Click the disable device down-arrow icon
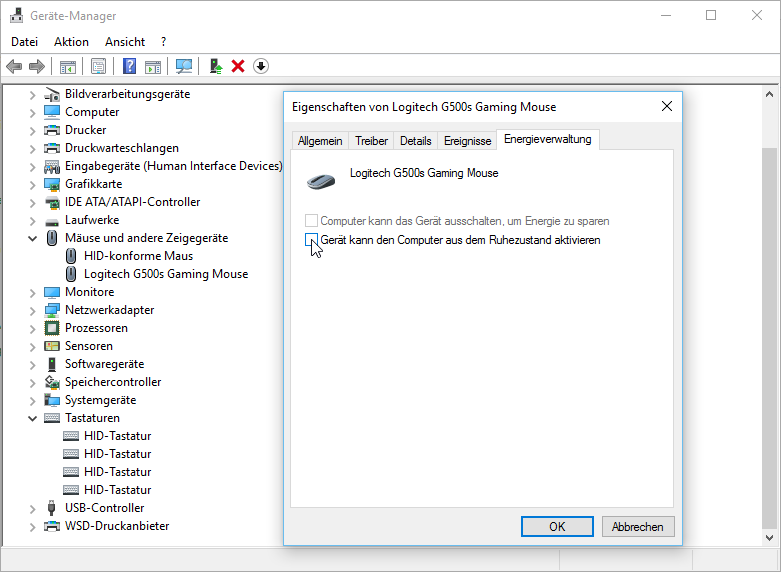The width and height of the screenshot is (781, 572). click(261, 66)
